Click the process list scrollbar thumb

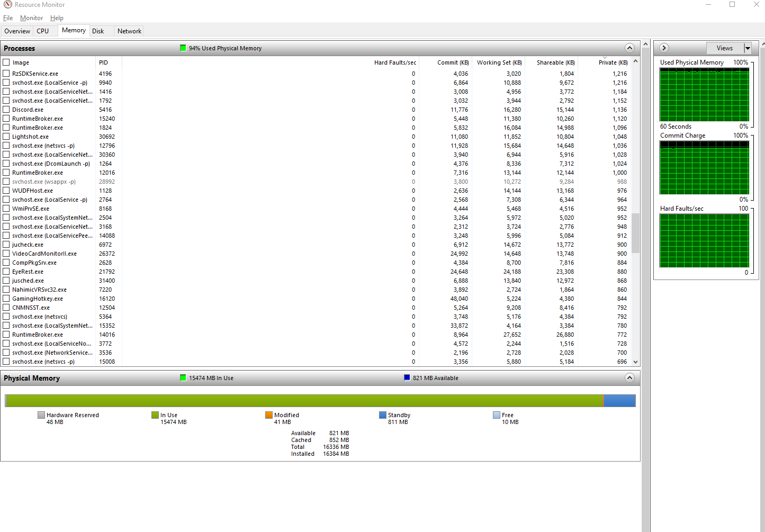coord(636,233)
